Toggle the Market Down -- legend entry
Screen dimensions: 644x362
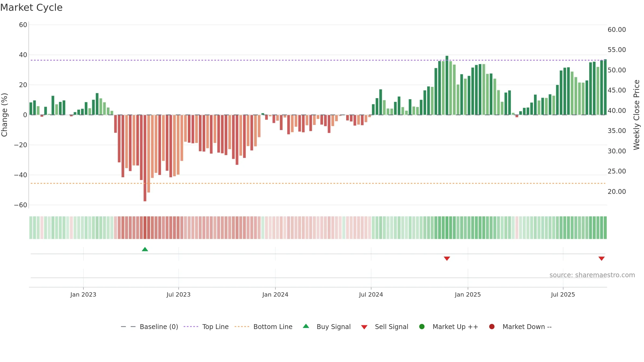tap(520, 327)
